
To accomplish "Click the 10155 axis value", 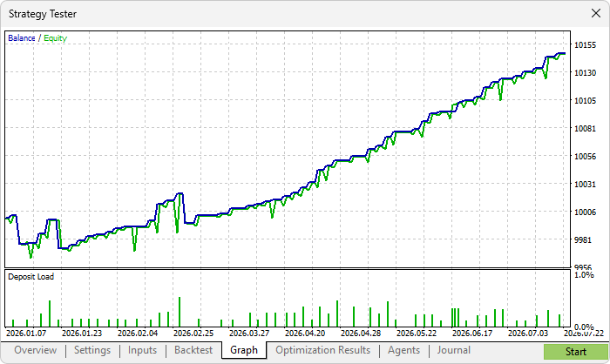I will (585, 45).
